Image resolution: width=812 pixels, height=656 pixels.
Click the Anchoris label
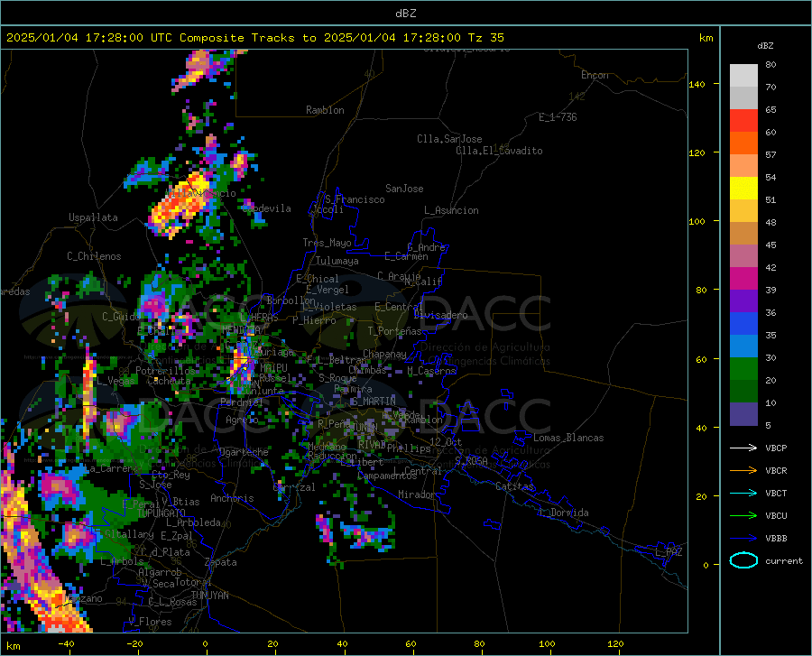(x=232, y=498)
